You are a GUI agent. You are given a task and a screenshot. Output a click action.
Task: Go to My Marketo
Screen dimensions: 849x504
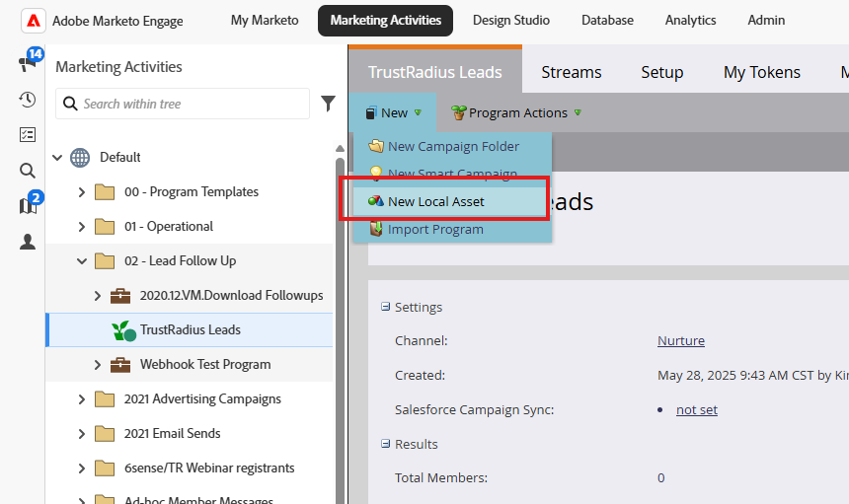click(265, 21)
